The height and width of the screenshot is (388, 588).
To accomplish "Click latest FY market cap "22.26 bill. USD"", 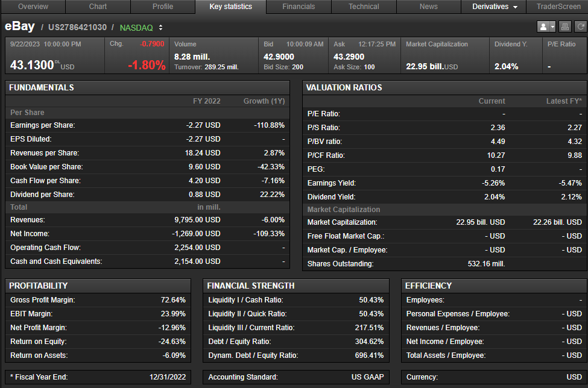I will 558,222.
